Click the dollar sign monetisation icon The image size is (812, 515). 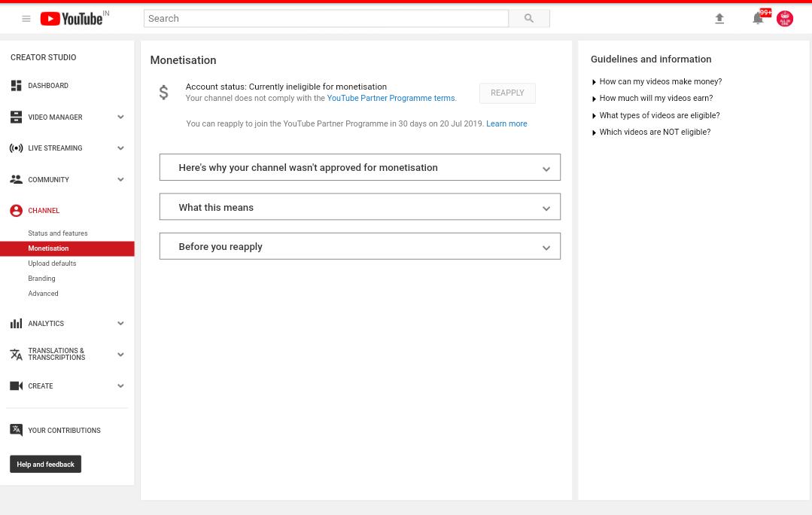pyautogui.click(x=163, y=92)
